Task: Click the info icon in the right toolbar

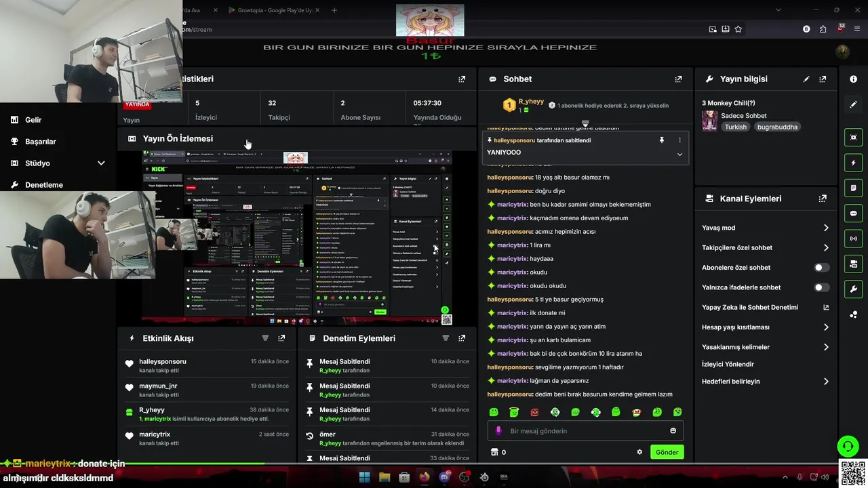Action: (853, 79)
